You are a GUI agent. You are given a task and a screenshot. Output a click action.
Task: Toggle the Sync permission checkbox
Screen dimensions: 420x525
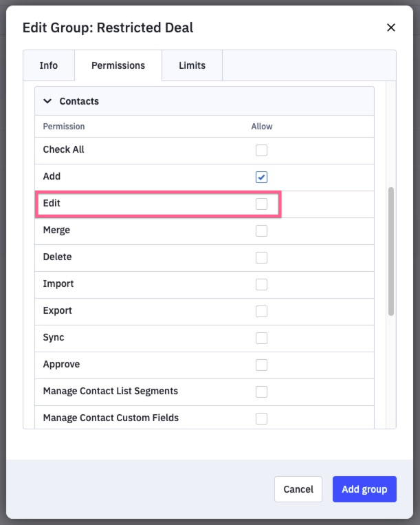click(261, 338)
